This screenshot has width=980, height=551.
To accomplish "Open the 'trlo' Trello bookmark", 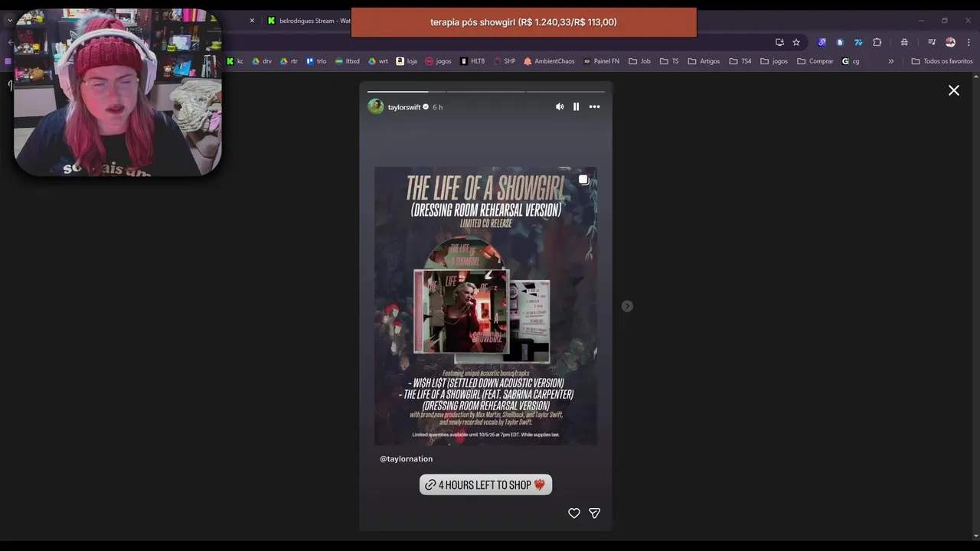I will [316, 61].
